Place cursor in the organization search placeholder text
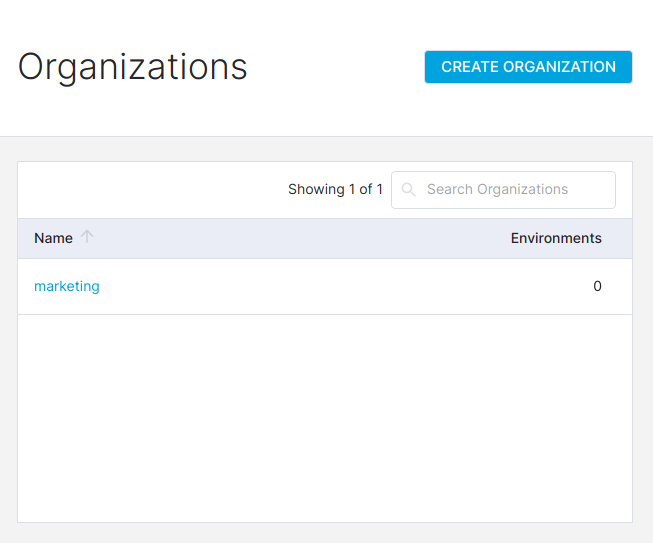 click(497, 189)
